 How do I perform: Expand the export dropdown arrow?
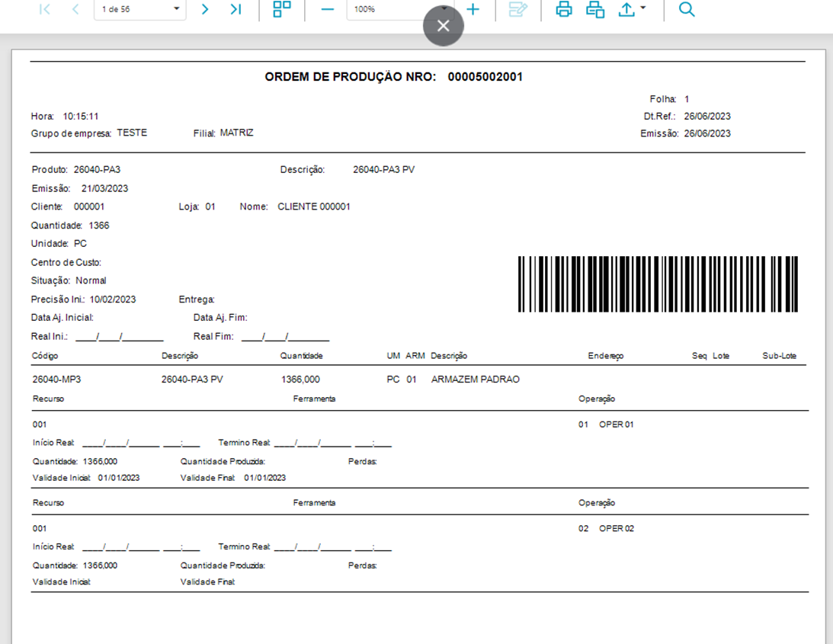click(x=642, y=8)
